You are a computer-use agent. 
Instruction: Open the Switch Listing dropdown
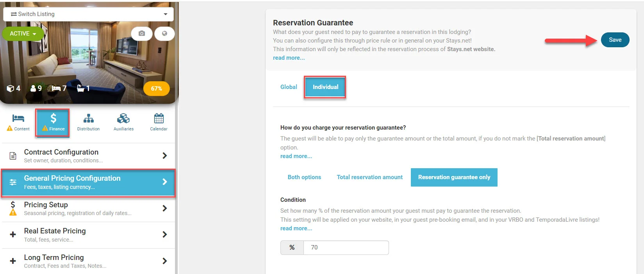pos(88,14)
